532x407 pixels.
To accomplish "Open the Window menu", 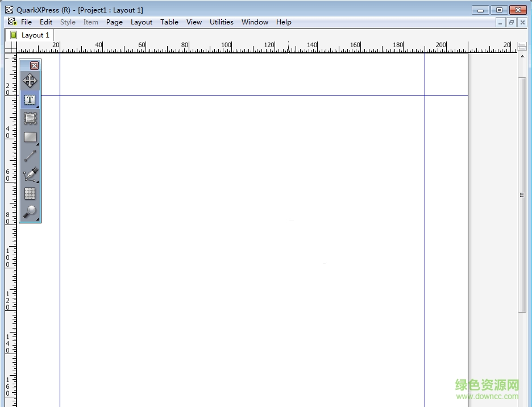I will coord(255,22).
